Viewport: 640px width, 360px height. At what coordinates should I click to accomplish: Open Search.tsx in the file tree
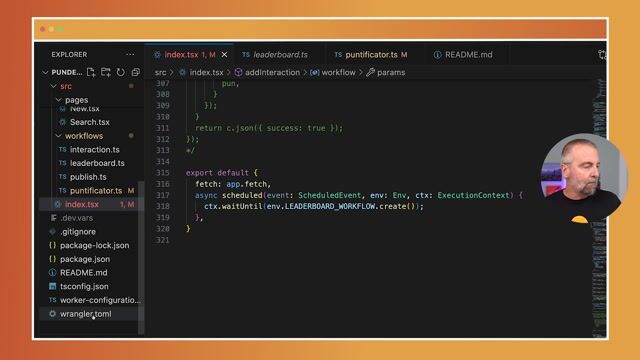[x=89, y=122]
